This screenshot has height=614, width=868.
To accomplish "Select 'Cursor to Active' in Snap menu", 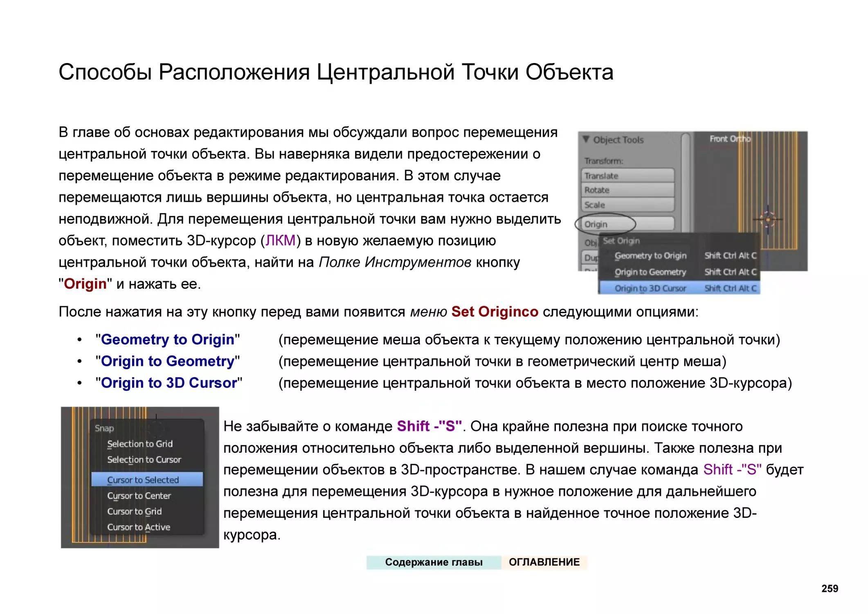I will (147, 527).
